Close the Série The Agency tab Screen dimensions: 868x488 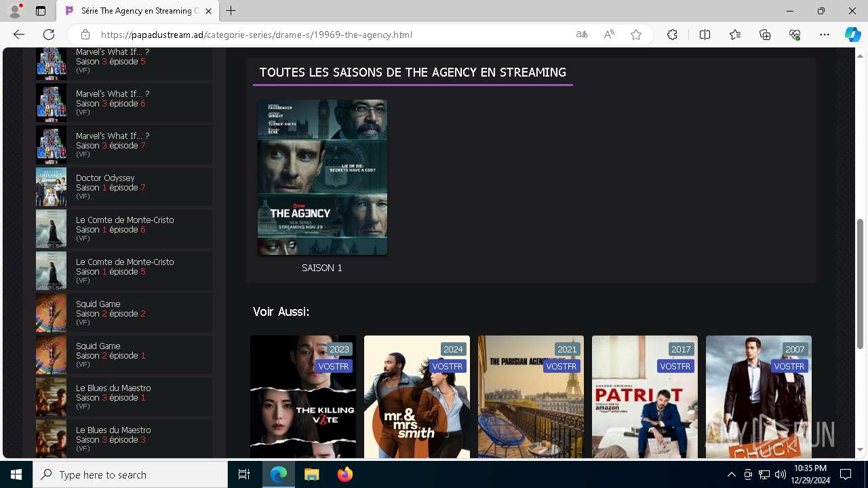point(209,11)
